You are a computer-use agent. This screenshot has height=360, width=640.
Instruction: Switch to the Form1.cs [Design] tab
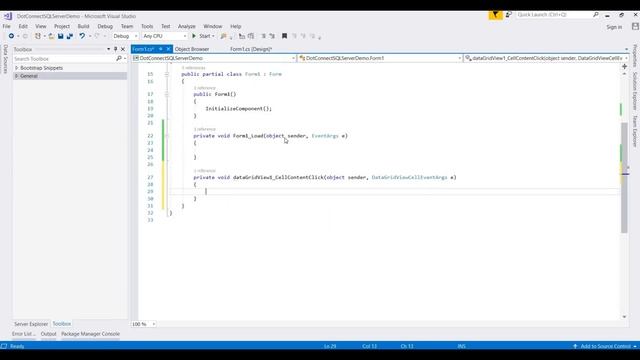[251, 49]
